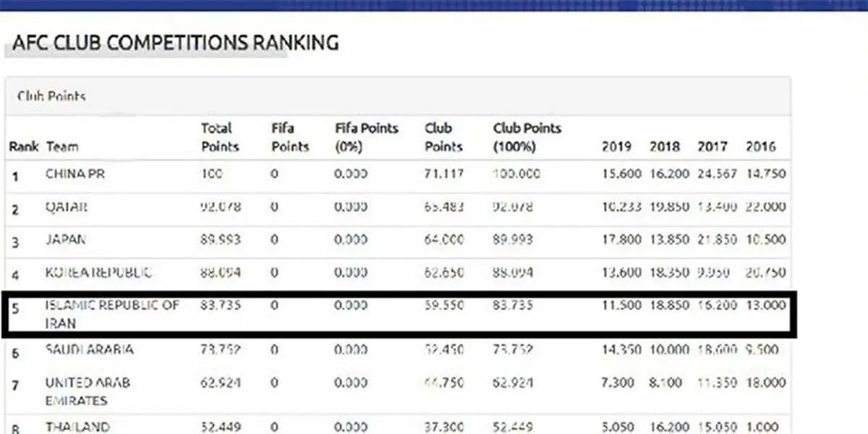This screenshot has height=434, width=868.
Task: Click the AFC Club Competitions Ranking heading
Action: [x=175, y=43]
